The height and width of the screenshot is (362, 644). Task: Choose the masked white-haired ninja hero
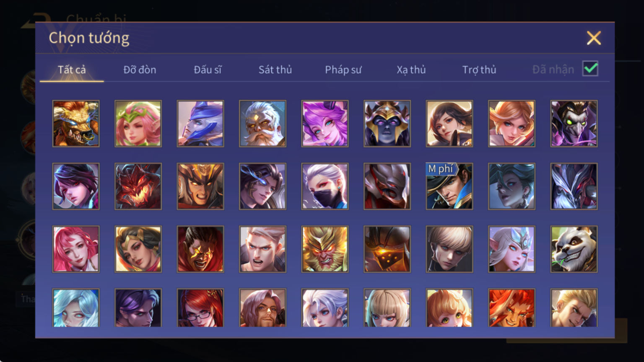coord(325,186)
